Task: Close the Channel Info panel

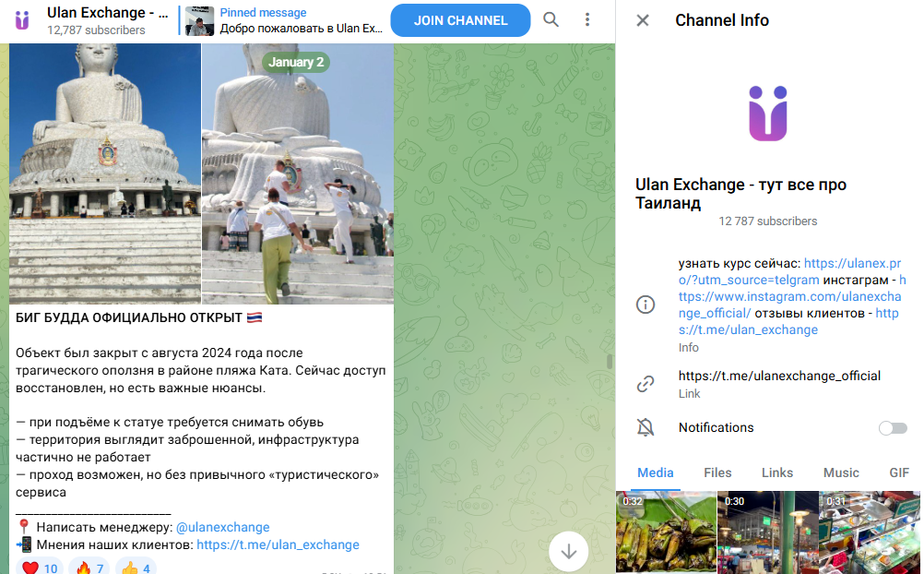Action: tap(643, 20)
